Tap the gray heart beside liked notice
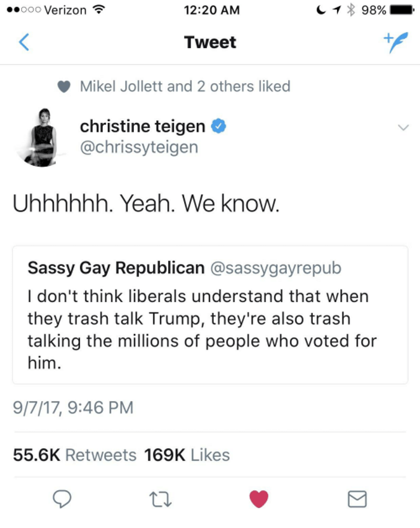The width and height of the screenshot is (420, 528). 63,87
